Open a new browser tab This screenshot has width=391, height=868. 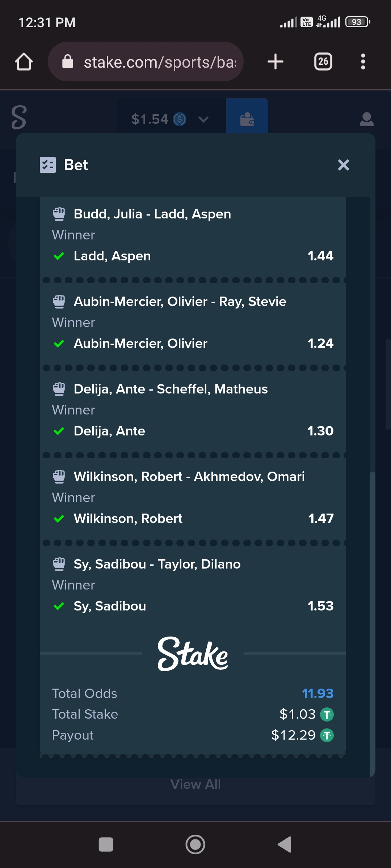click(276, 61)
